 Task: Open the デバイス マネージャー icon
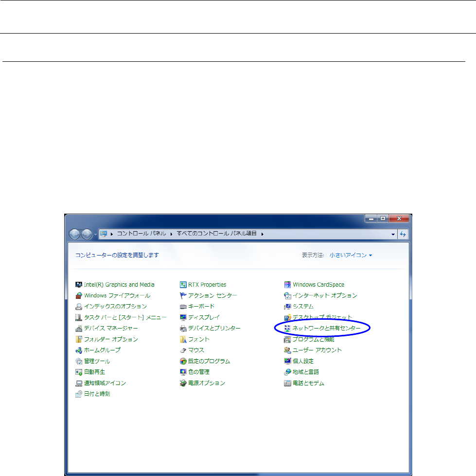(79, 328)
